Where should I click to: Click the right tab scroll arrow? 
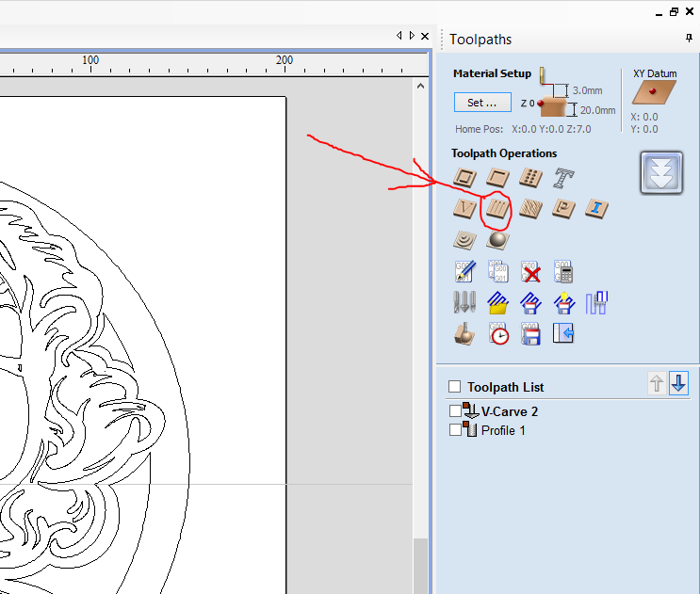(412, 36)
